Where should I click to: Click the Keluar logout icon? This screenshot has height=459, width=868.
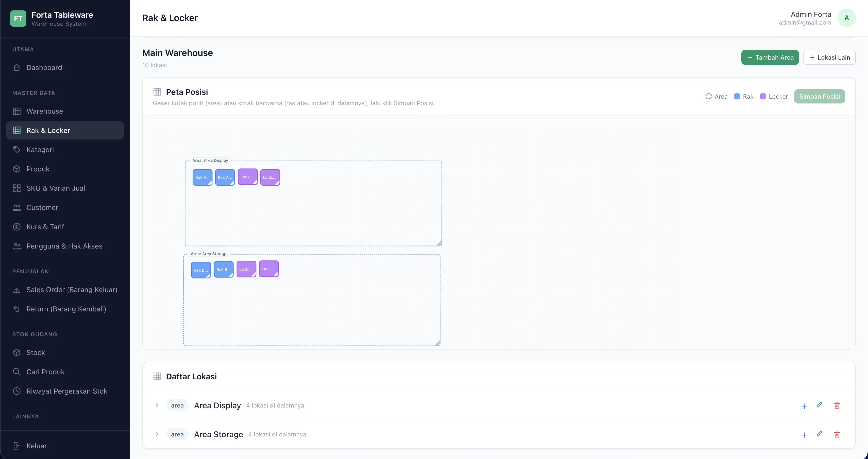click(17, 446)
